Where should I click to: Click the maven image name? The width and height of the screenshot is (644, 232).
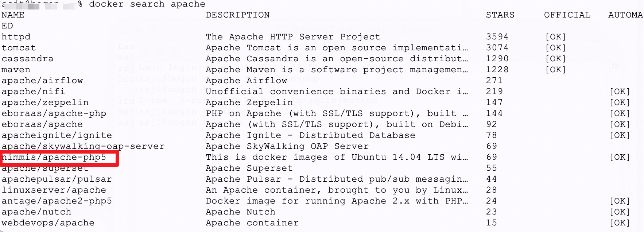(16, 70)
